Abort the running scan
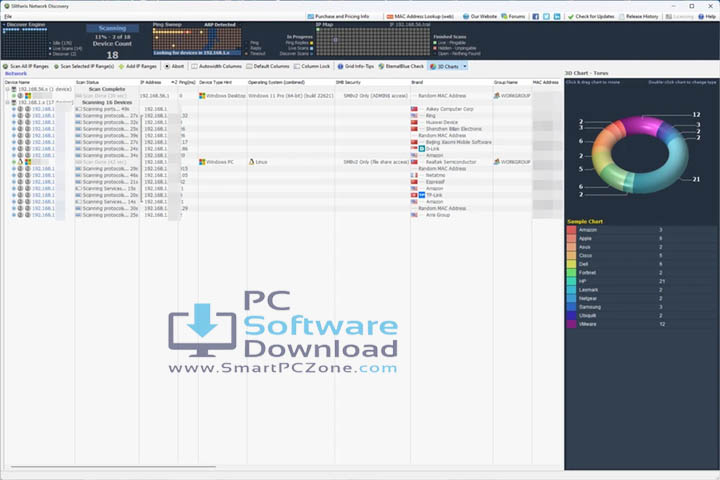This screenshot has width=720, height=480. tap(174, 67)
